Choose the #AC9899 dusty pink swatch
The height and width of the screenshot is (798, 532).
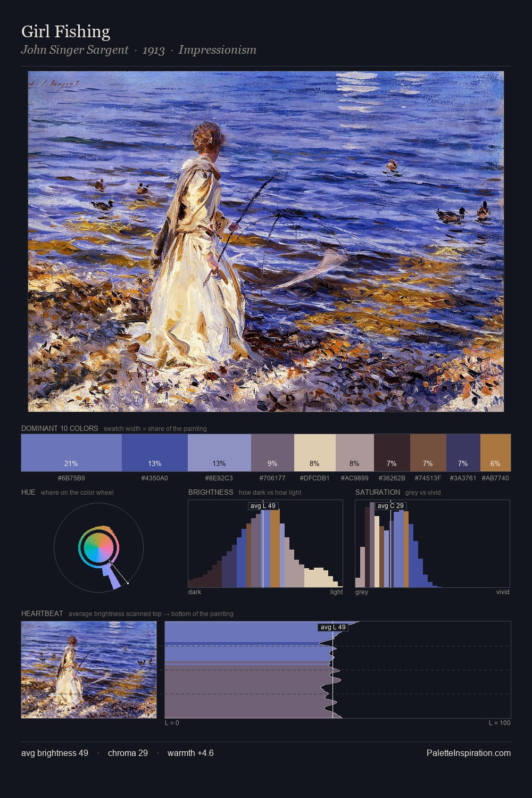click(x=355, y=453)
